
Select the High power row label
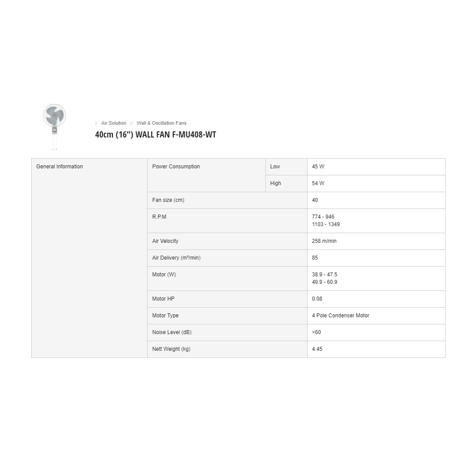(x=275, y=183)
